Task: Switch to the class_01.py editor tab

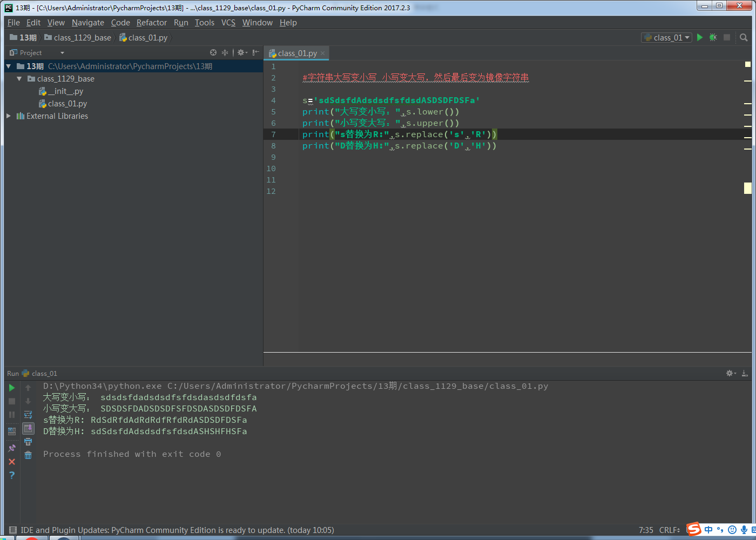Action: [x=296, y=53]
